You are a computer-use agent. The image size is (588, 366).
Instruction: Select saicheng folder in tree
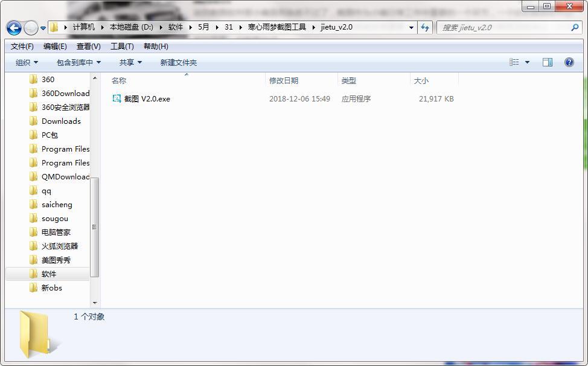[x=57, y=204]
